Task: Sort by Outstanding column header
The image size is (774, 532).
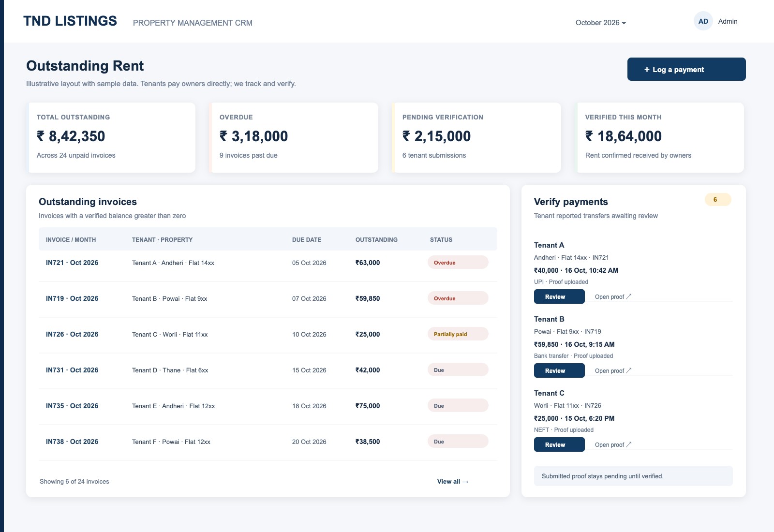Action: click(x=376, y=240)
